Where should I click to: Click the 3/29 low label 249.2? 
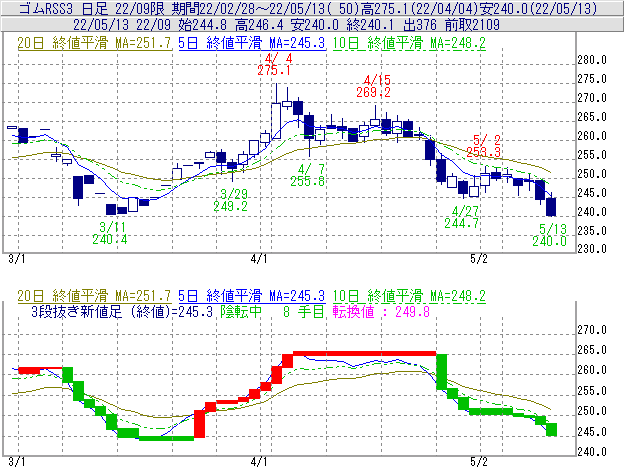(x=230, y=206)
